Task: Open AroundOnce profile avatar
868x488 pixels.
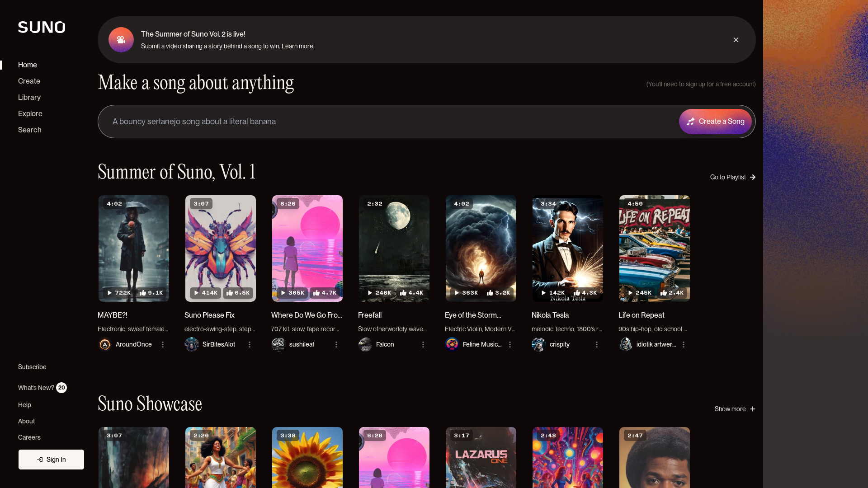Action: (105, 344)
